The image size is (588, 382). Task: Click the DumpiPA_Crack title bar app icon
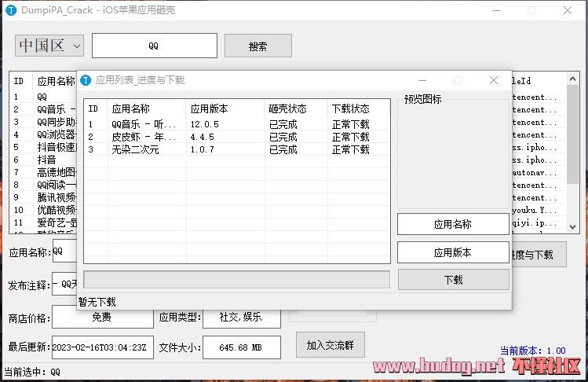11,11
